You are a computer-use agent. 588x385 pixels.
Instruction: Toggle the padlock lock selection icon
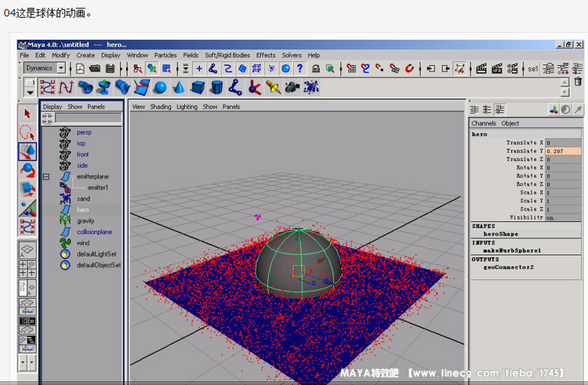point(316,68)
